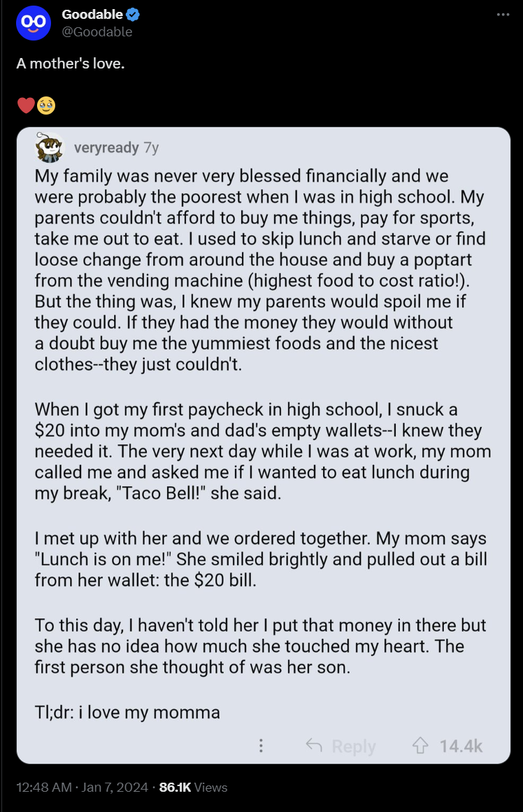The width and height of the screenshot is (523, 812).
Task: Click the veryready username
Action: (106, 147)
